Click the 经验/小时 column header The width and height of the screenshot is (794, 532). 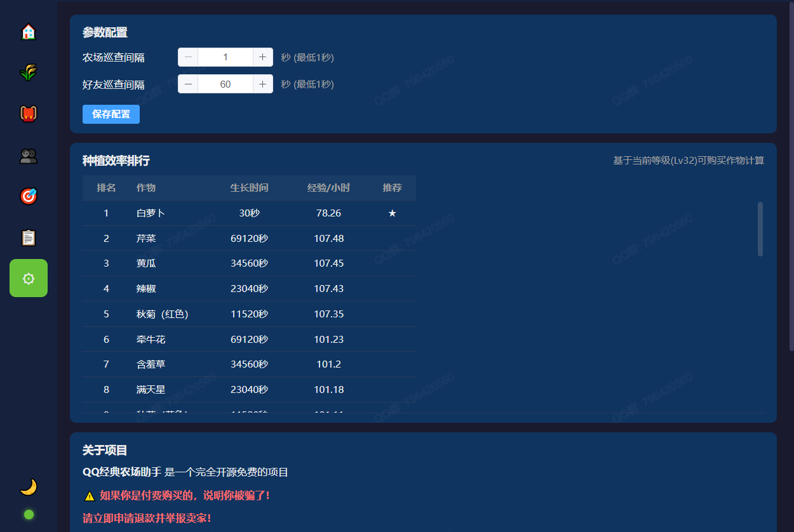click(x=328, y=188)
